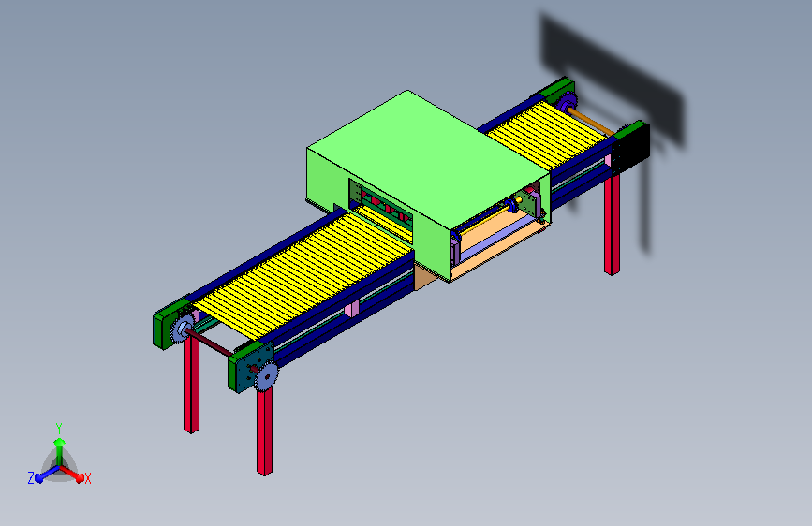
Task: Select the front yellow roller conveyor bed
Action: (x=303, y=275)
